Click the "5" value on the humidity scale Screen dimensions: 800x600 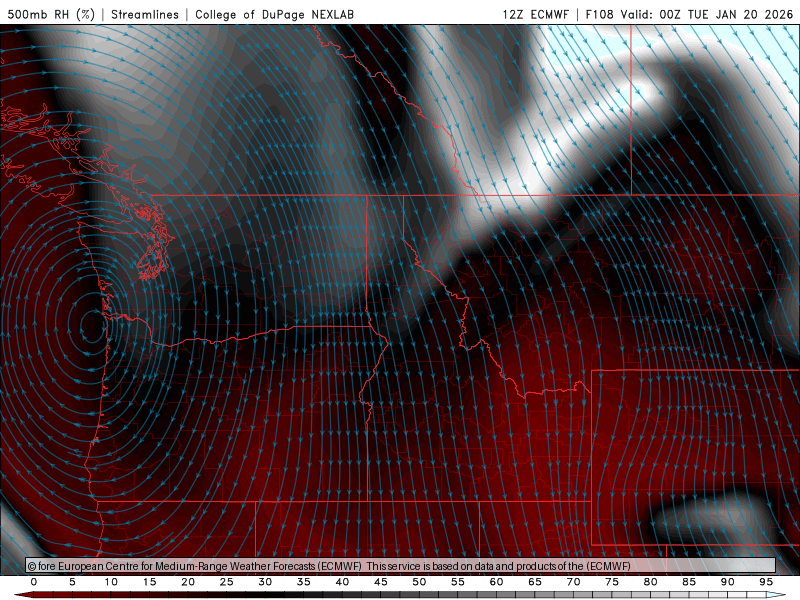coord(72,582)
